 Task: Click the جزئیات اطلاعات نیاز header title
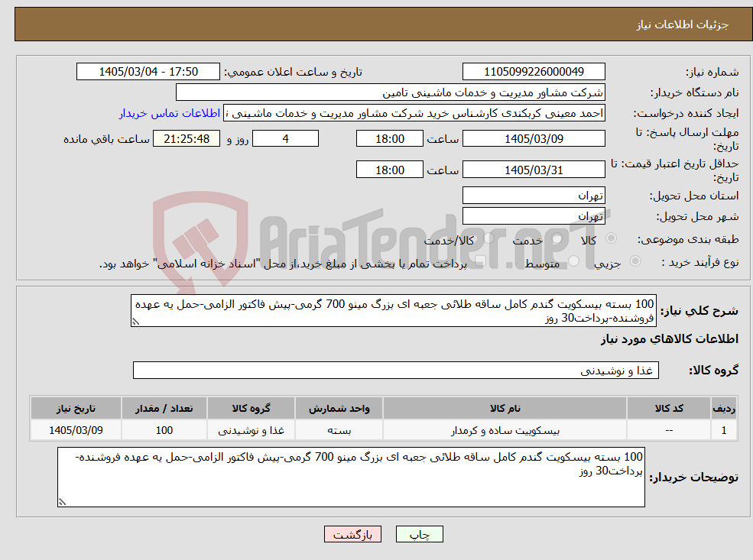(683, 24)
